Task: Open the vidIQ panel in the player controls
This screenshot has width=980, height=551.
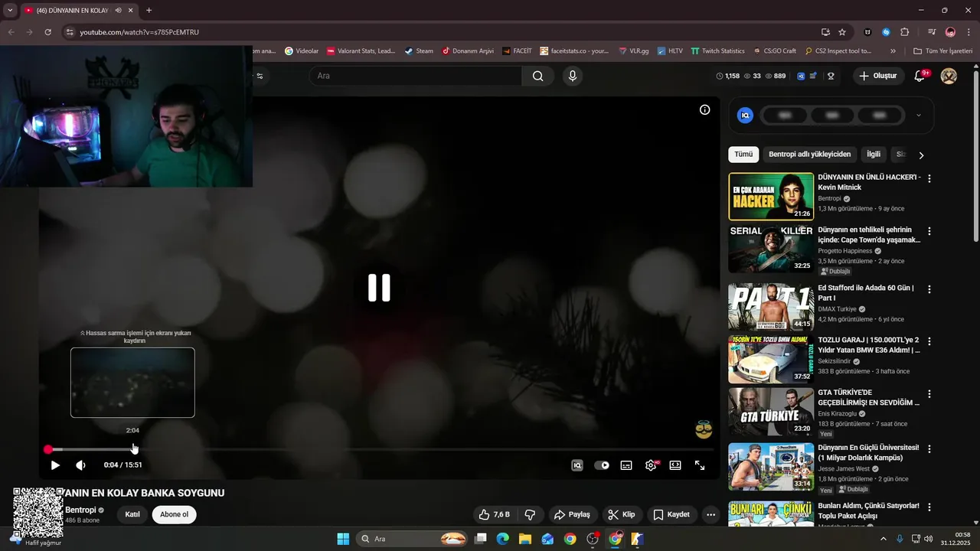Action: (x=577, y=465)
